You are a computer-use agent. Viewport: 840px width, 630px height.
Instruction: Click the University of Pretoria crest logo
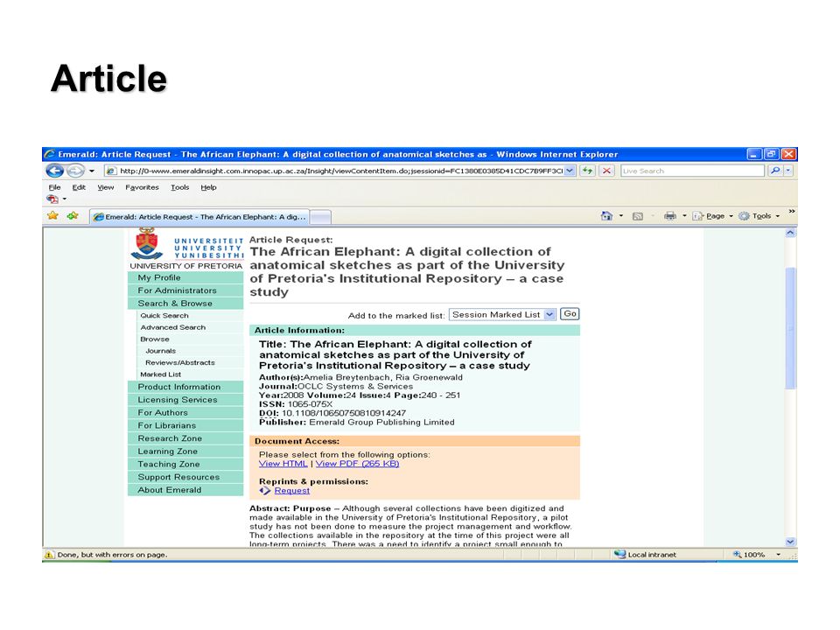click(146, 244)
